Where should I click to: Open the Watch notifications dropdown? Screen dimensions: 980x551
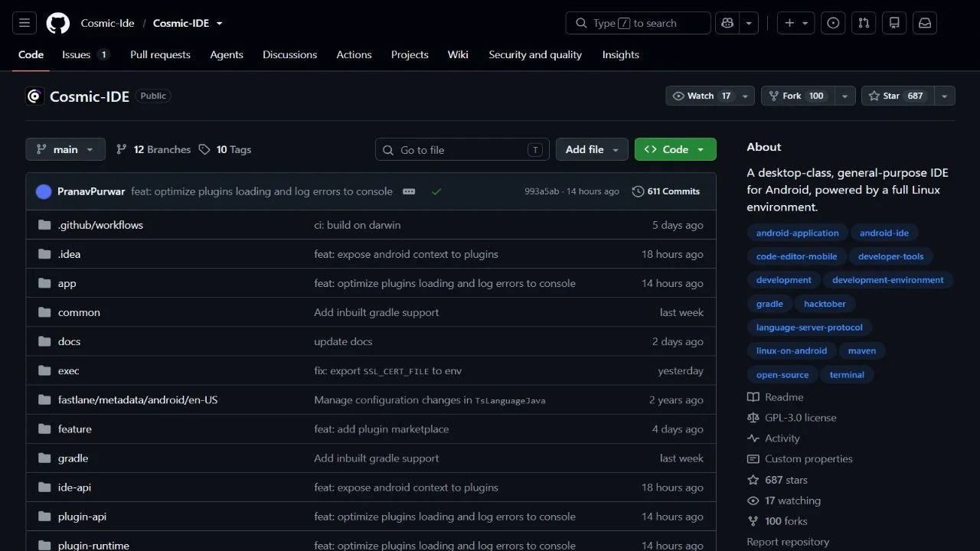pyautogui.click(x=710, y=96)
